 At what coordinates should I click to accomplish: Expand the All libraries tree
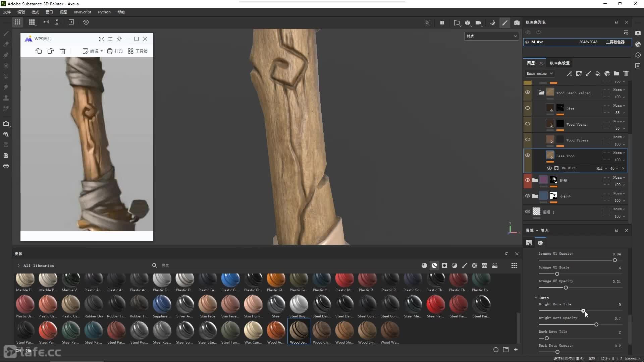(18, 265)
